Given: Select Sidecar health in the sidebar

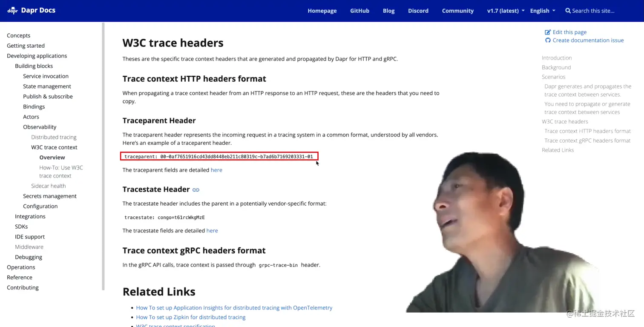Looking at the screenshot, I should tap(48, 186).
